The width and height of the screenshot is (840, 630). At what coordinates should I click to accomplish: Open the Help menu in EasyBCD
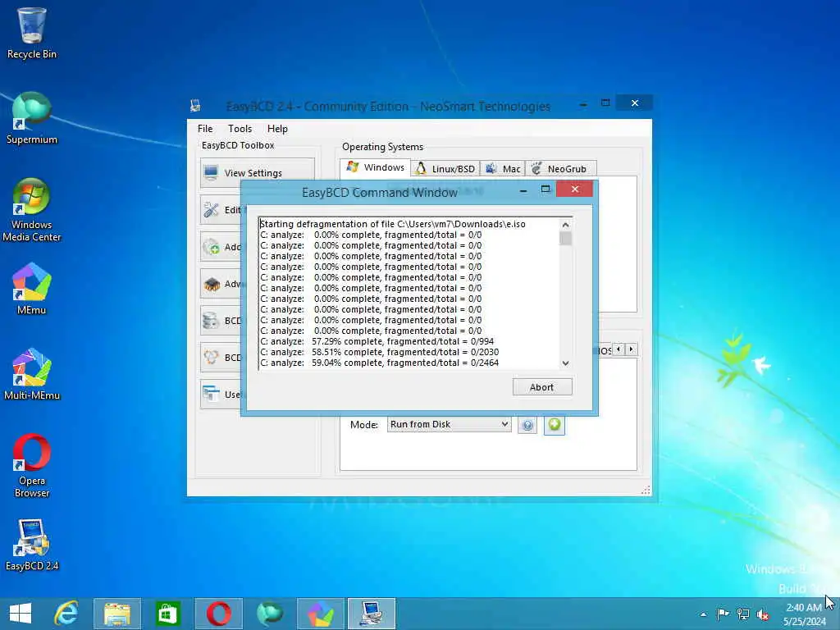(x=277, y=129)
